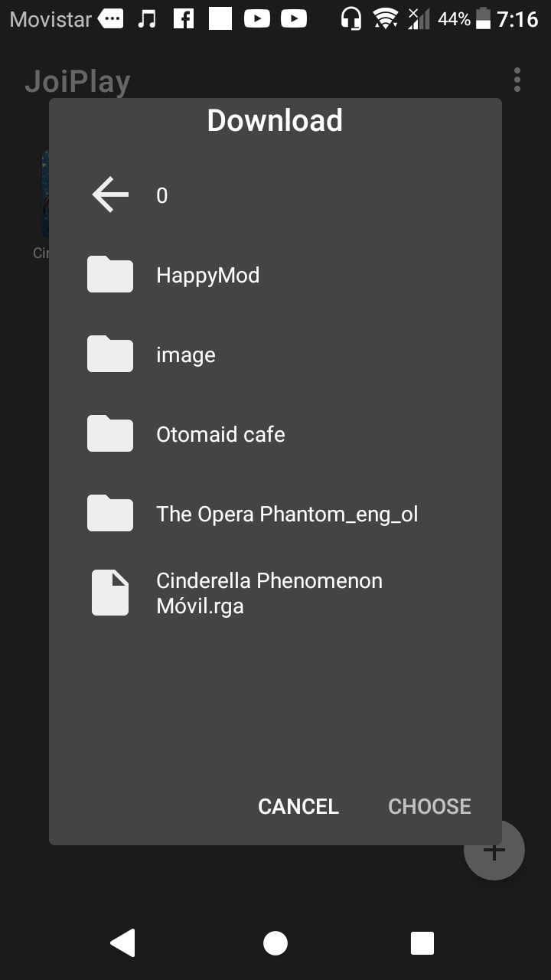This screenshot has height=980, width=551.
Task: Select the HappyMod folder name
Action: point(208,276)
